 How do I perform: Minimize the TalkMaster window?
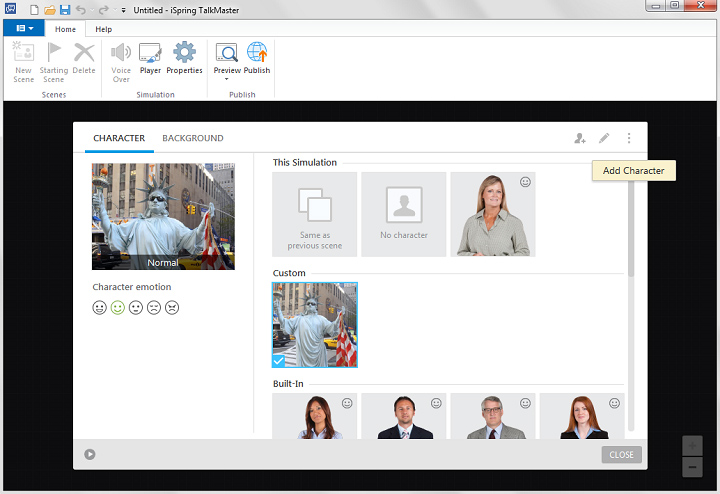(x=656, y=6)
